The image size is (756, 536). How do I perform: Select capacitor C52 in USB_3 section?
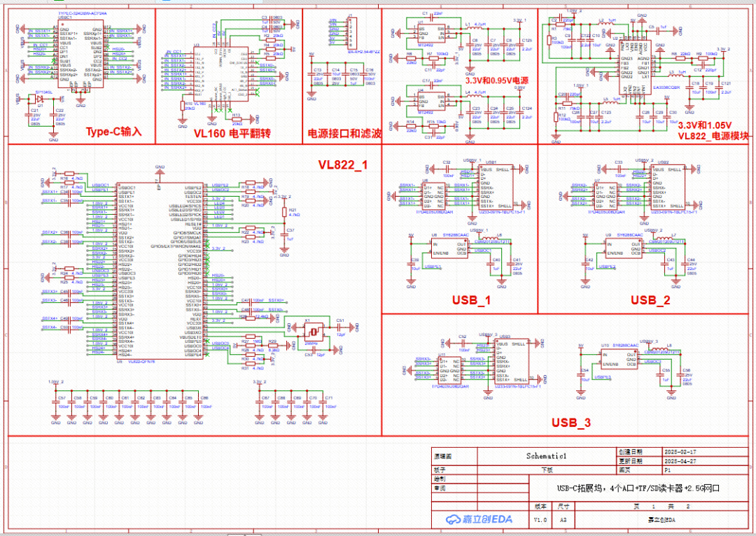tap(463, 343)
